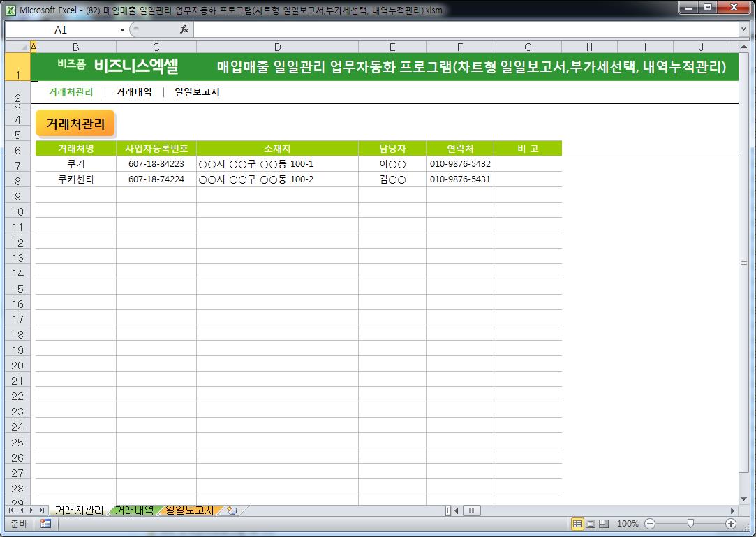
Task: Click the 거래내역 navigation link
Action: click(133, 92)
